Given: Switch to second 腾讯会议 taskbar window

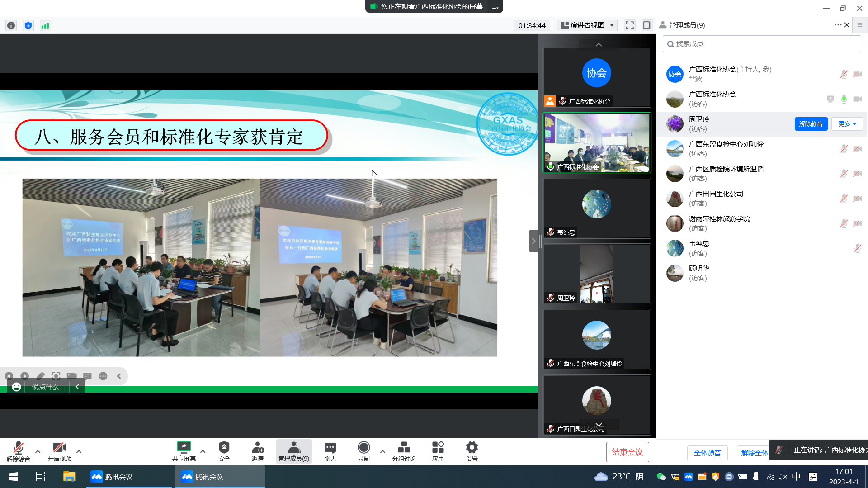Looking at the screenshot, I should [x=220, y=477].
